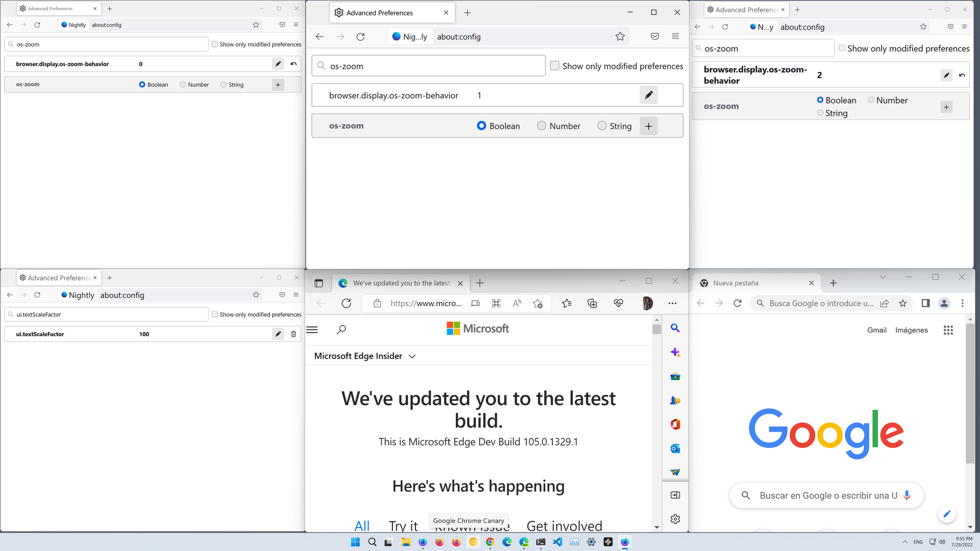Select String radio below the behavior value 2

point(820,113)
